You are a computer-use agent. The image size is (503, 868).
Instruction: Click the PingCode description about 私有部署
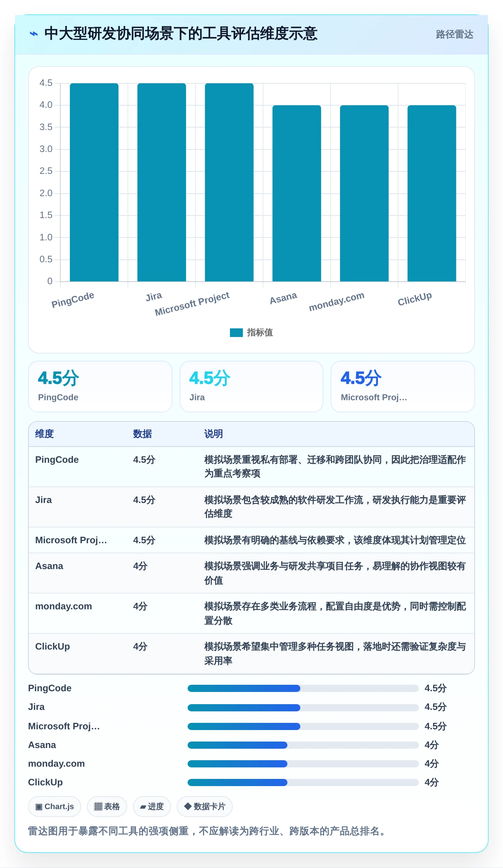point(335,467)
